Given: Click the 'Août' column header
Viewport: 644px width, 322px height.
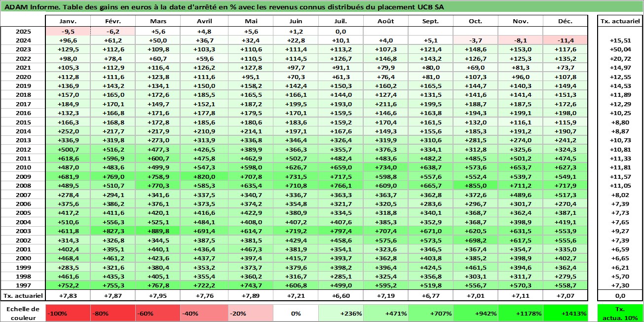Looking at the screenshot, I should 386,21.
